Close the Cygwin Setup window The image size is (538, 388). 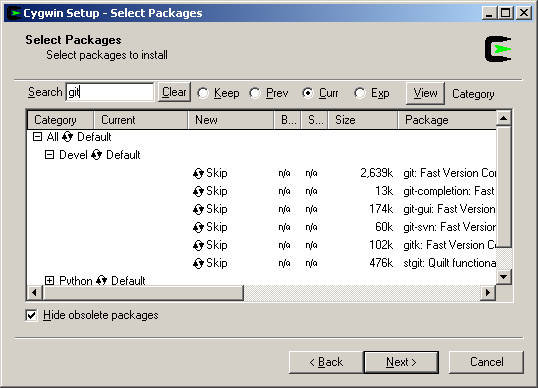[524, 13]
